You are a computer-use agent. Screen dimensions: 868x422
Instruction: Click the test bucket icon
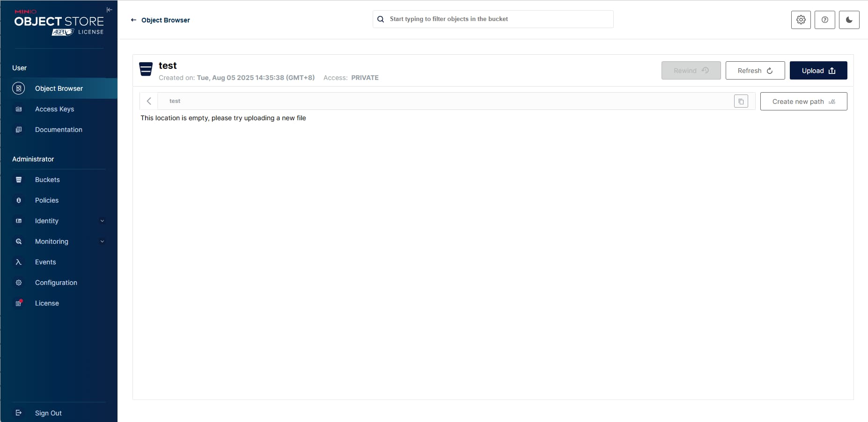(146, 69)
